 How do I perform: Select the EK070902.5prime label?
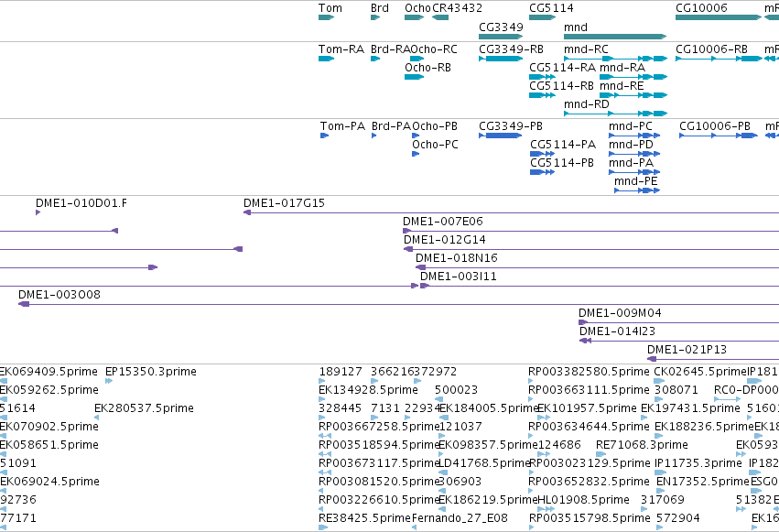(x=49, y=427)
